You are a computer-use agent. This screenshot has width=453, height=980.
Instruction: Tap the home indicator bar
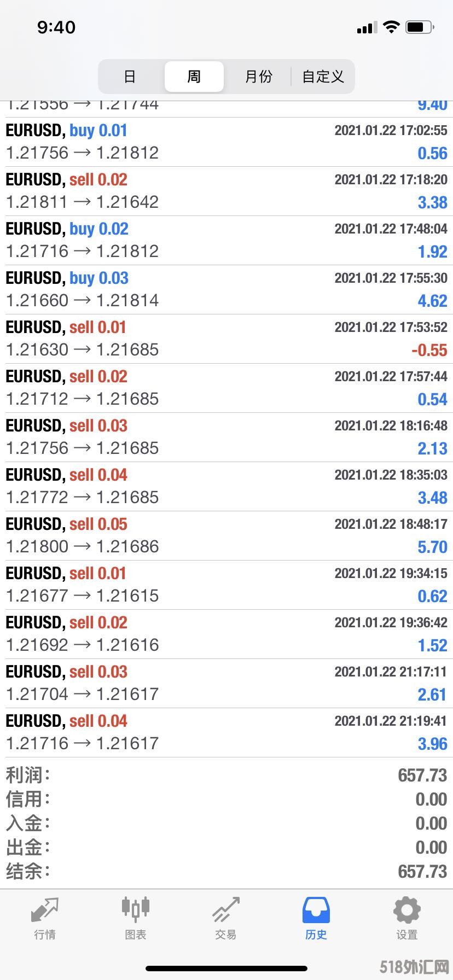pyautogui.click(x=226, y=969)
